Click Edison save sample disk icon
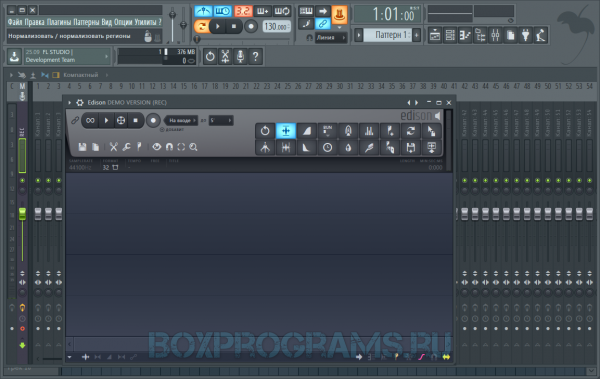Image resolution: width=600 pixels, height=379 pixels. tap(82, 147)
